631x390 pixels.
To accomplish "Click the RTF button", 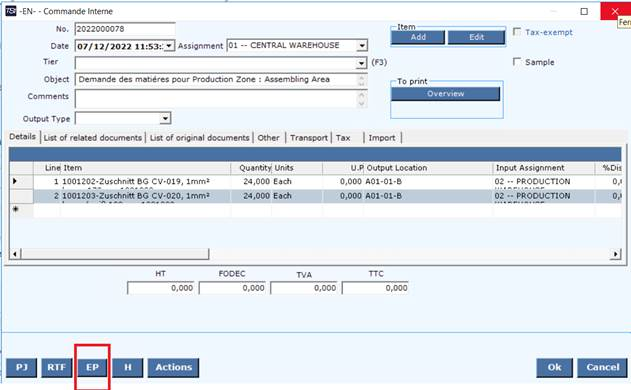I will [x=57, y=367].
